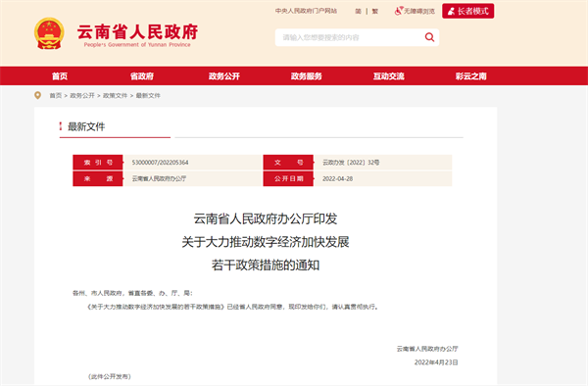588x386 pixels.
Task: Go to 首页 in breadcrumb
Action: [x=56, y=96]
